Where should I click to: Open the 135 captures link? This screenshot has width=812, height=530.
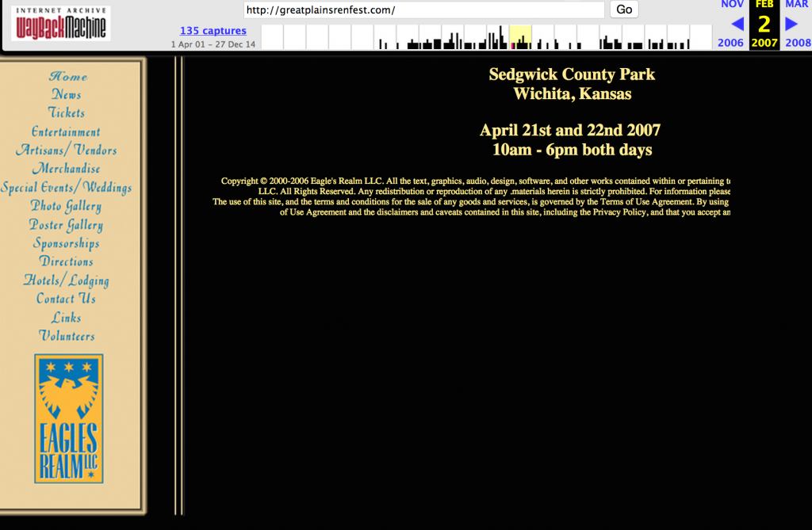[x=213, y=31]
